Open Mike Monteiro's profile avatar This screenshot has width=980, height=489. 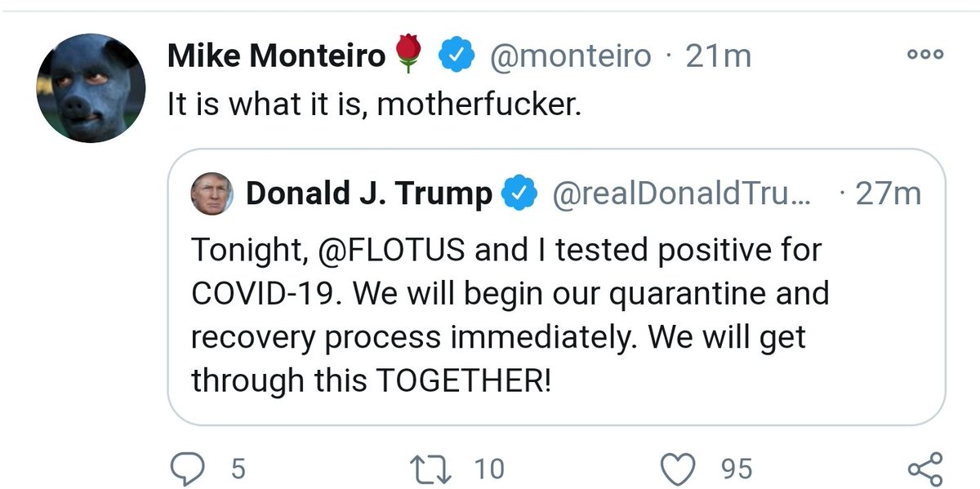point(91,89)
